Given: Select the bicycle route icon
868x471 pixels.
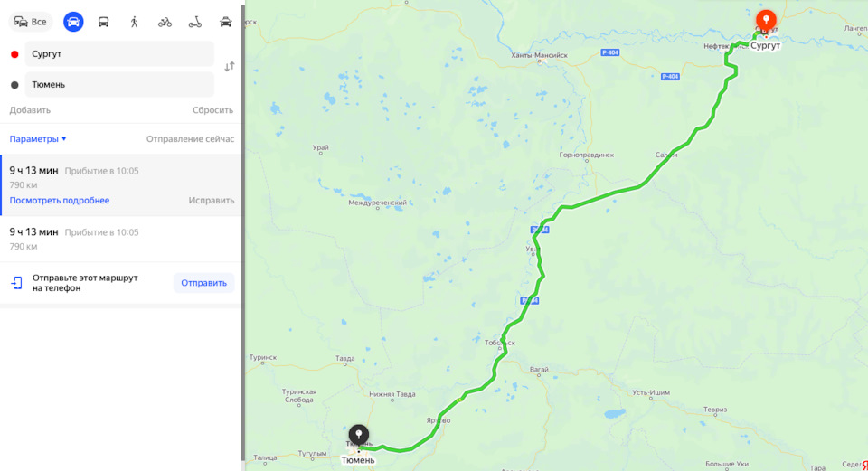Looking at the screenshot, I should 165,22.
